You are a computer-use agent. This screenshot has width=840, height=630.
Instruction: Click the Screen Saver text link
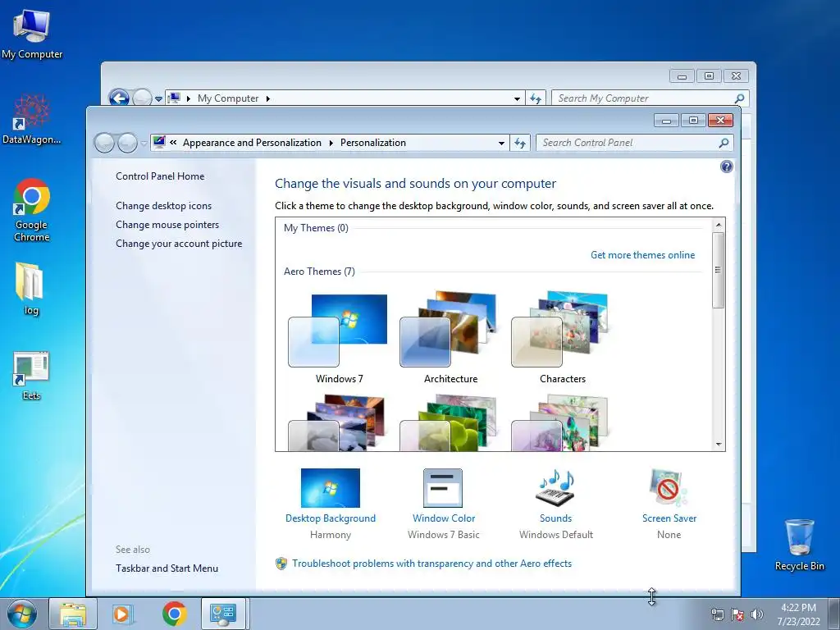(669, 518)
